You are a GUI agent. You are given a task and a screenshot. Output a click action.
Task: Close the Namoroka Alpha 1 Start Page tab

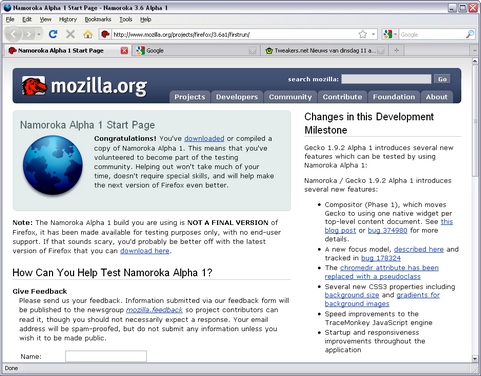click(x=124, y=51)
